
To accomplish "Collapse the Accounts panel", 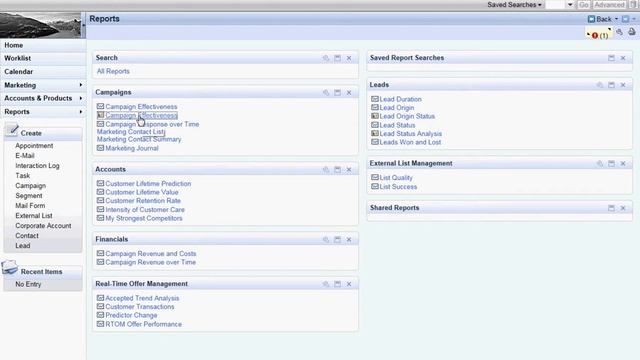I will 338,169.
